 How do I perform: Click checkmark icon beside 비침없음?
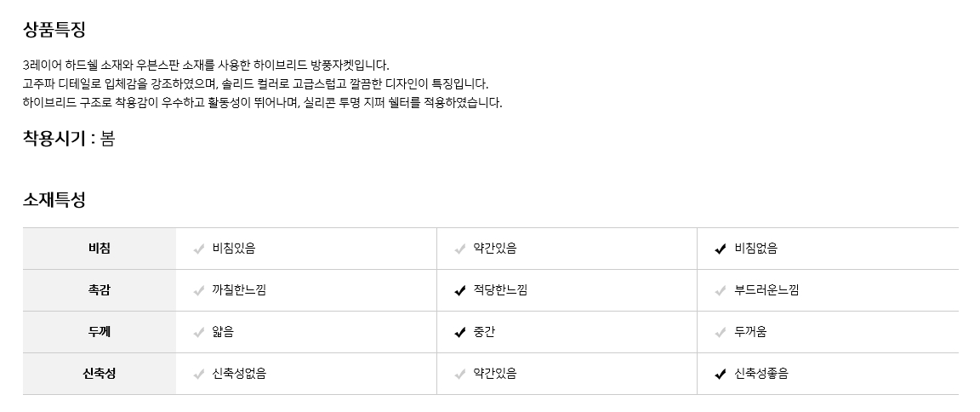721,249
